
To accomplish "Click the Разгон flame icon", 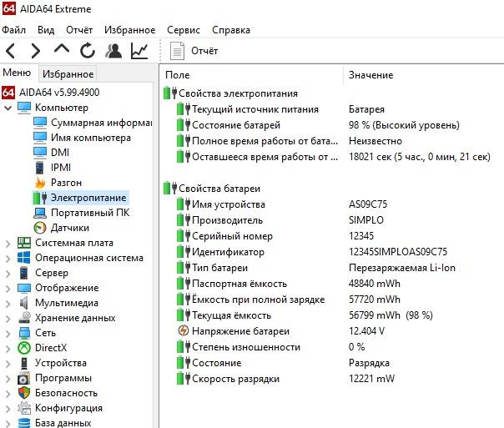I will 40,183.
